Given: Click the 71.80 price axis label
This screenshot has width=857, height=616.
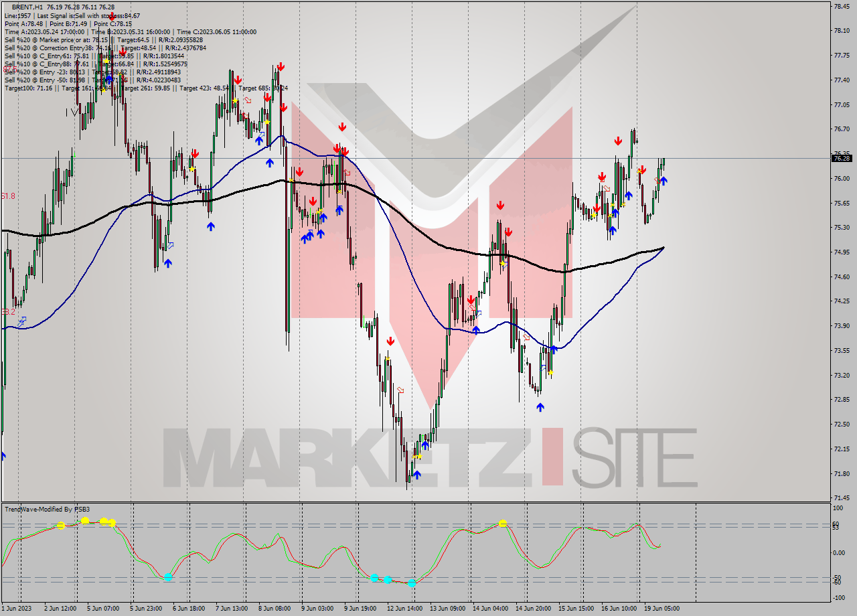Looking at the screenshot, I should (x=842, y=474).
